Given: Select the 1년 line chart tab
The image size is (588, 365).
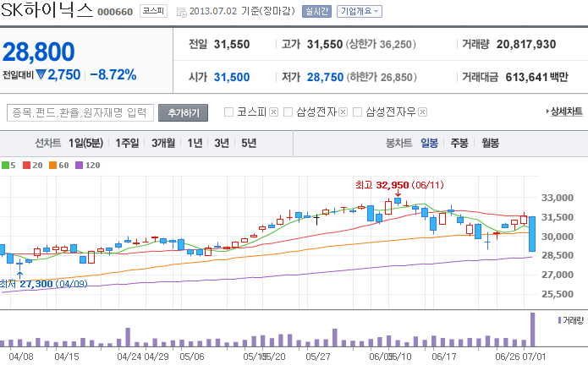Looking at the screenshot, I should [195, 143].
